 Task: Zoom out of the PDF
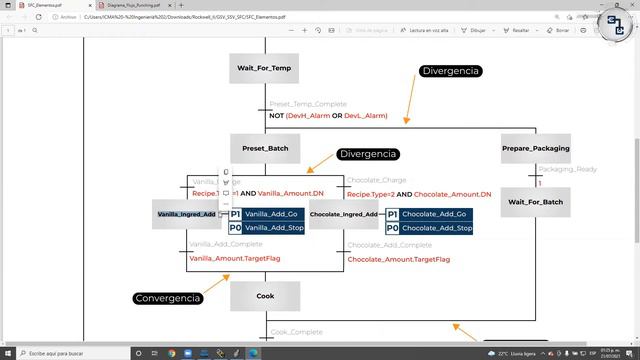(x=291, y=30)
